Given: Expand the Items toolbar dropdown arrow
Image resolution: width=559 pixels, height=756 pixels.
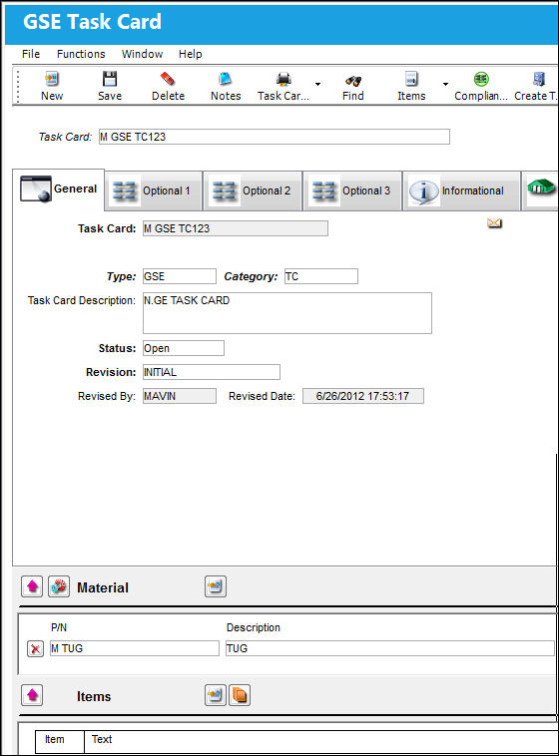Looking at the screenshot, I should pos(445,85).
